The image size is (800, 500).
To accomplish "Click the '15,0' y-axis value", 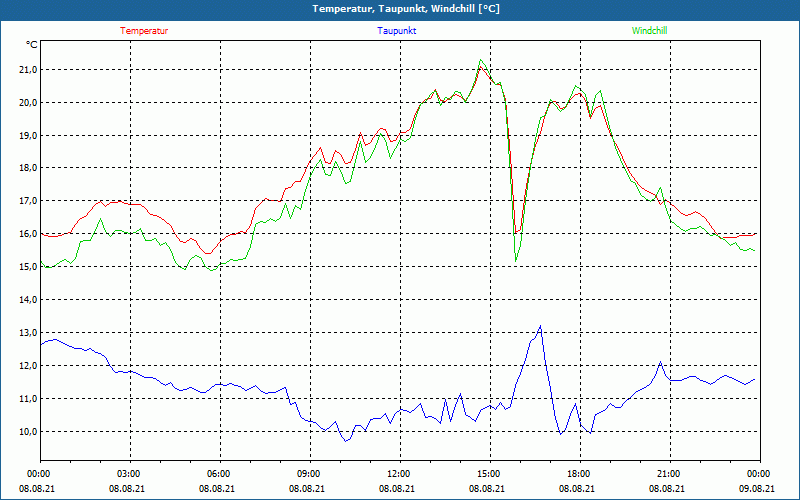I will (x=29, y=267).
